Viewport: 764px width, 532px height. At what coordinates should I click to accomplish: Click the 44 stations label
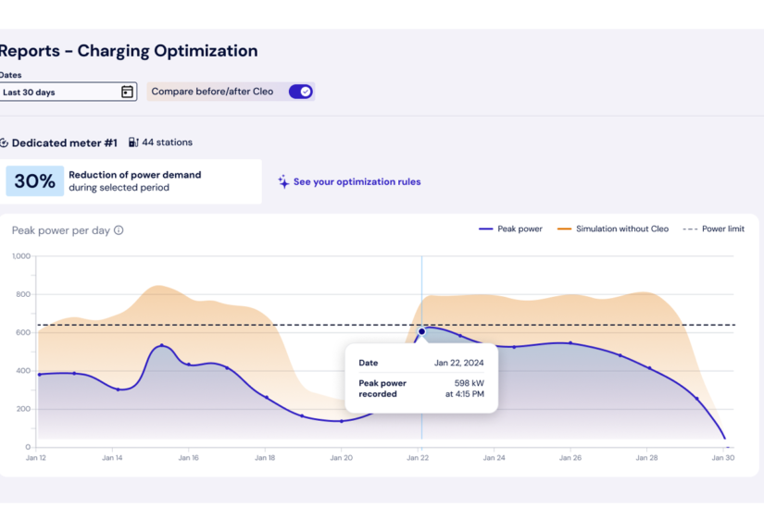167,142
